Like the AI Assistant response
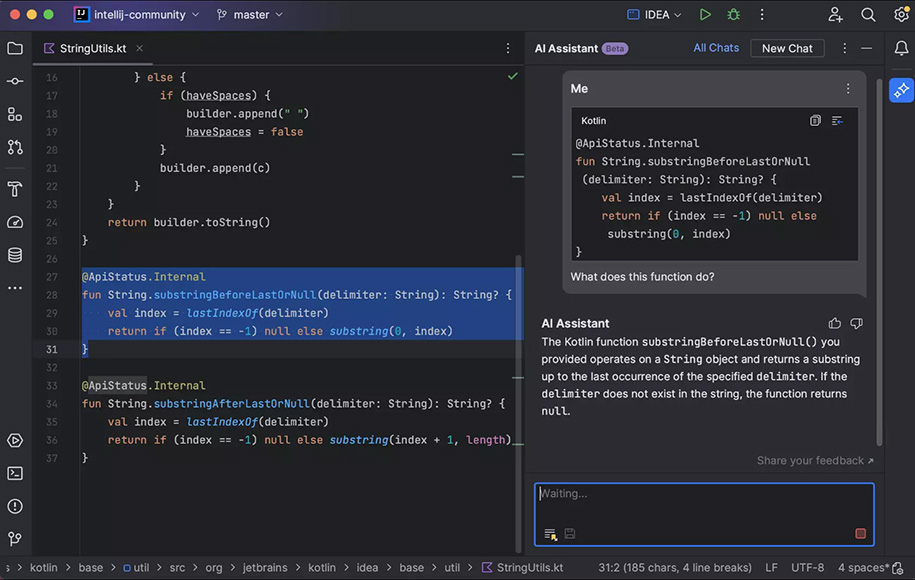Viewport: 915px width, 580px height. pos(835,323)
